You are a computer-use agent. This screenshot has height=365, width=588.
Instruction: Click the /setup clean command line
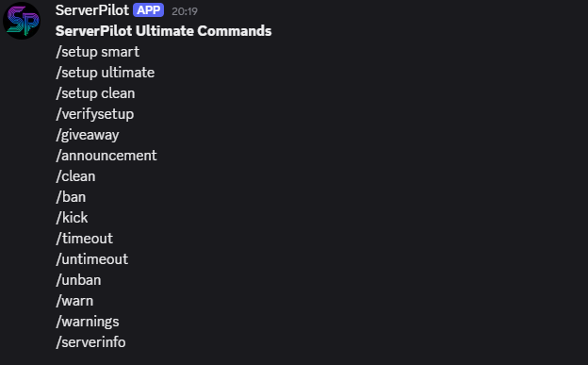click(x=95, y=93)
